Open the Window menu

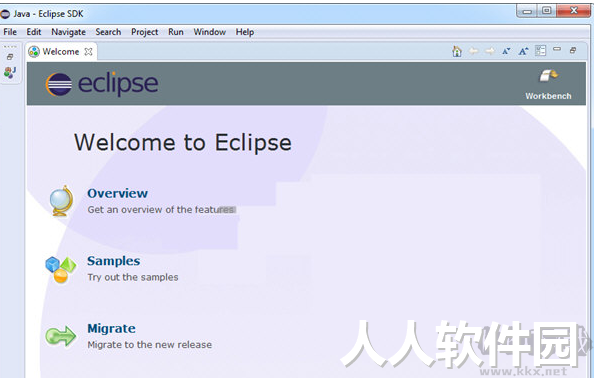pyautogui.click(x=209, y=32)
